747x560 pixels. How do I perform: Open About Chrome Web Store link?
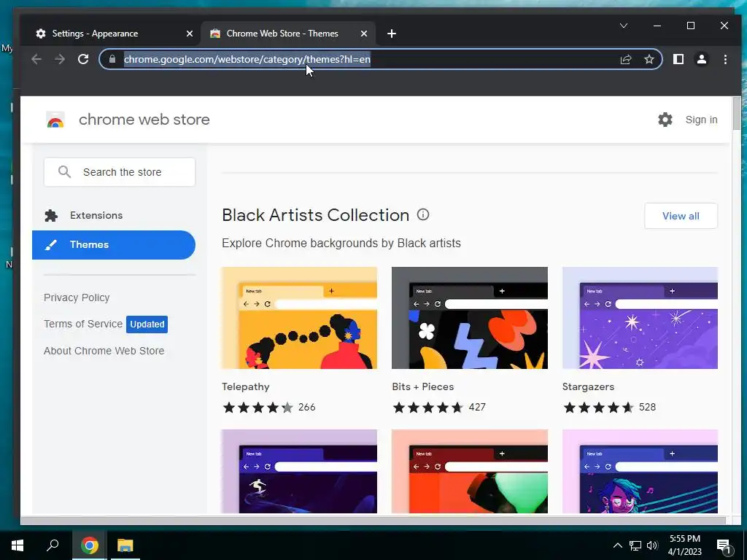coord(104,351)
